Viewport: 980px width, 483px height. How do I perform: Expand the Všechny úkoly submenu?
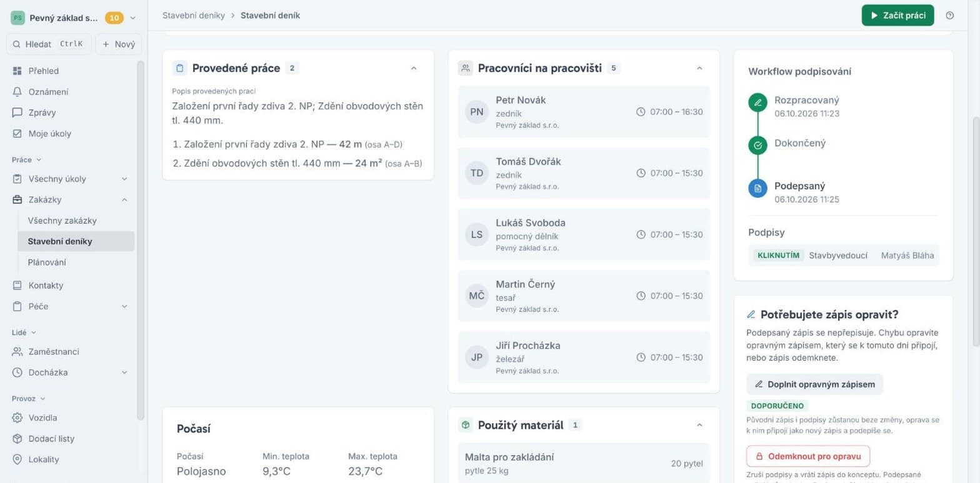(x=124, y=179)
